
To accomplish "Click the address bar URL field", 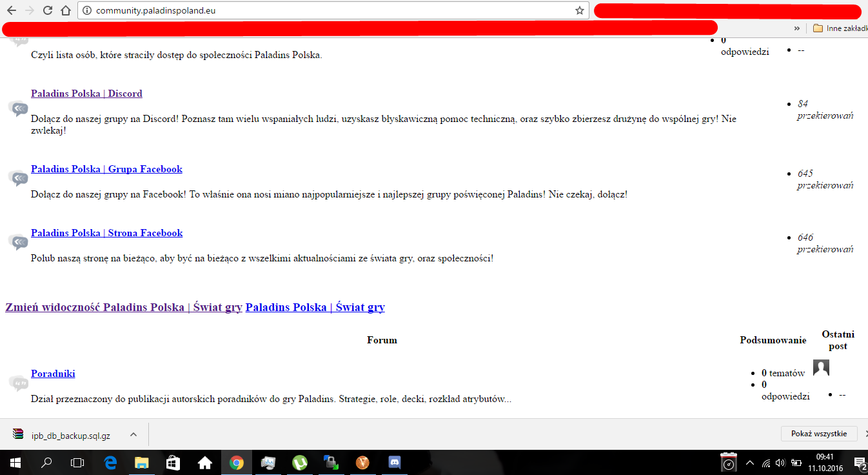I will click(322, 10).
